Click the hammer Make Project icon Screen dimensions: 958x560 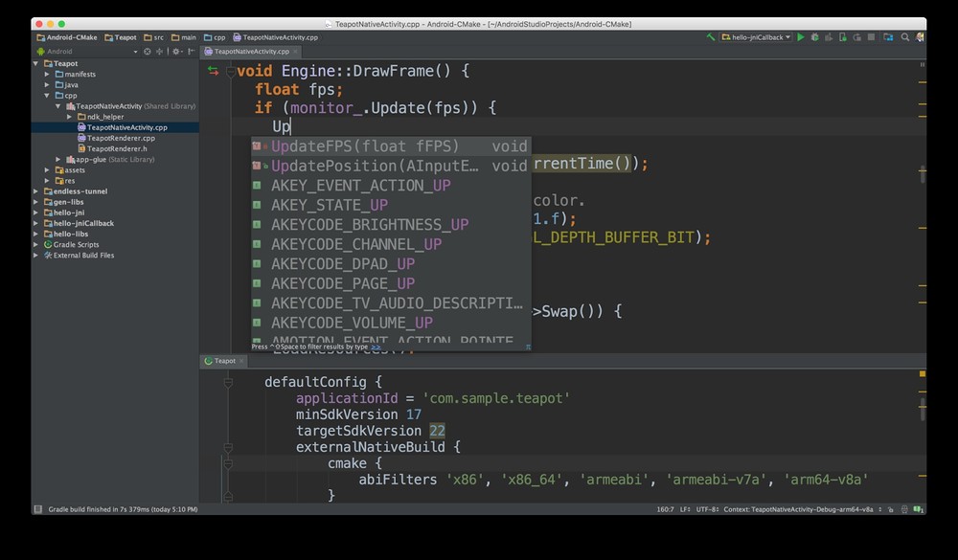pos(711,37)
